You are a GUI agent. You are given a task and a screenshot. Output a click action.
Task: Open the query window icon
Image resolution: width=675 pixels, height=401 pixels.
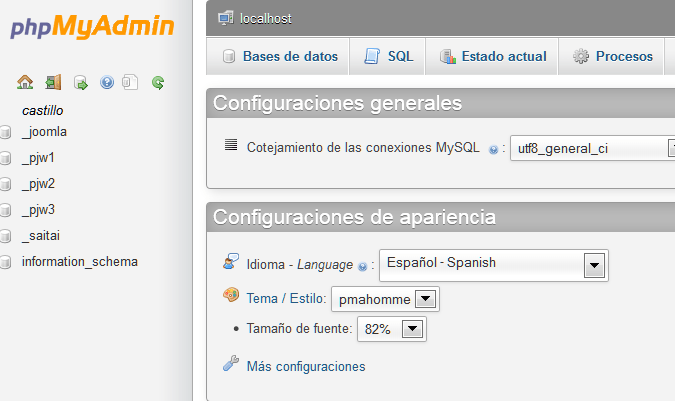coord(81,82)
